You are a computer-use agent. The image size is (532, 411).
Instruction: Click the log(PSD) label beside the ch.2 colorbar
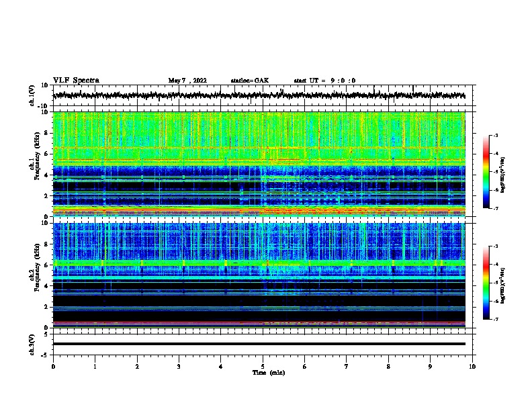click(503, 285)
